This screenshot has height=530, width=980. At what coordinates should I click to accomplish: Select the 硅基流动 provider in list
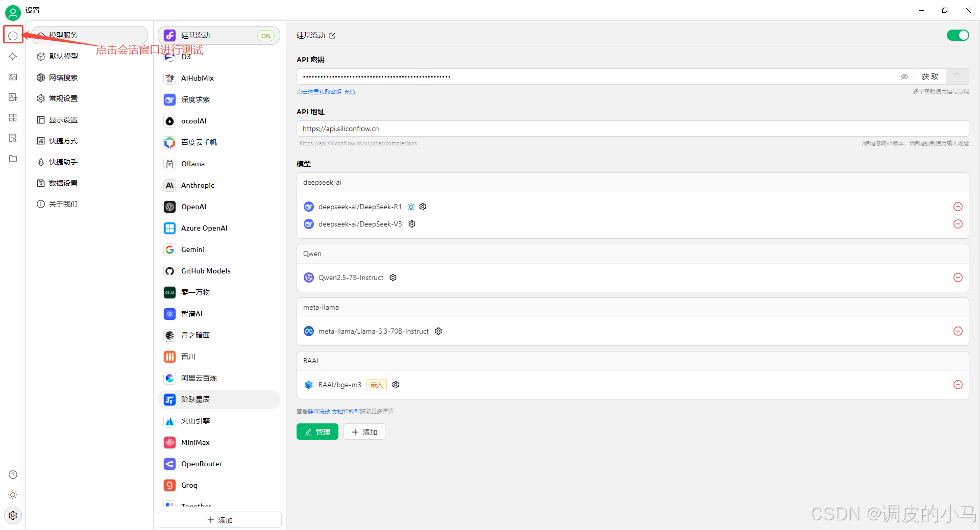coord(219,35)
